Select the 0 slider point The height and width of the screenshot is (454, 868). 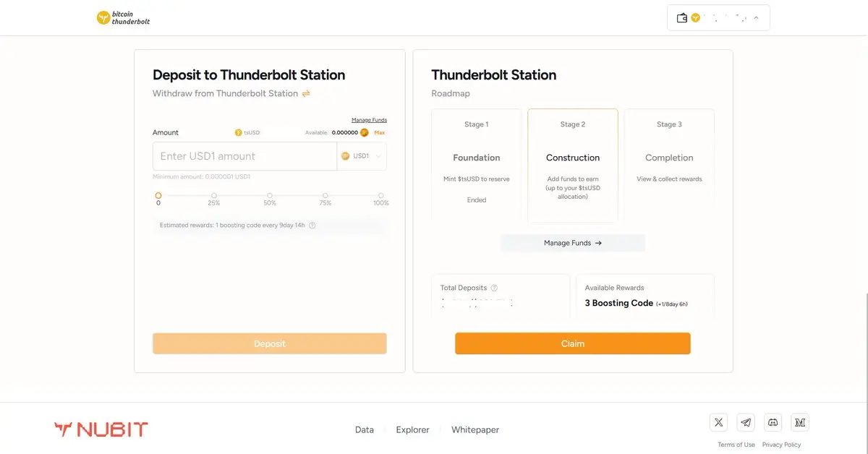(158, 195)
